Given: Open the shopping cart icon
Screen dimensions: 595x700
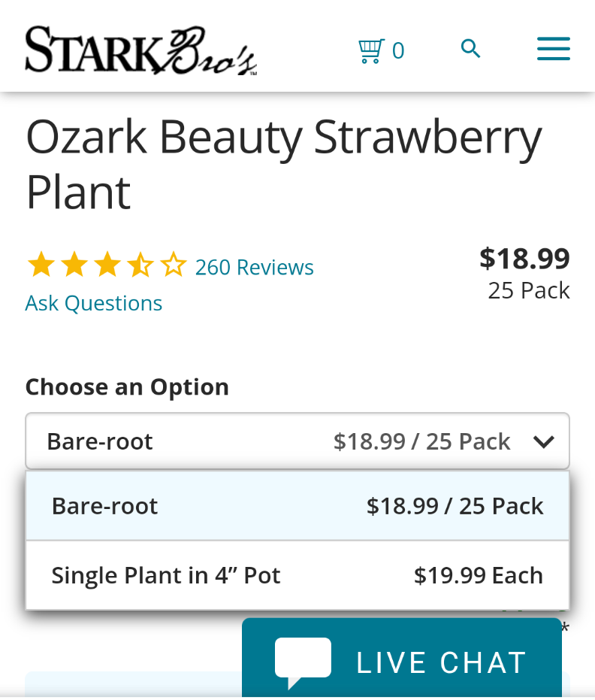Looking at the screenshot, I should 371,51.
